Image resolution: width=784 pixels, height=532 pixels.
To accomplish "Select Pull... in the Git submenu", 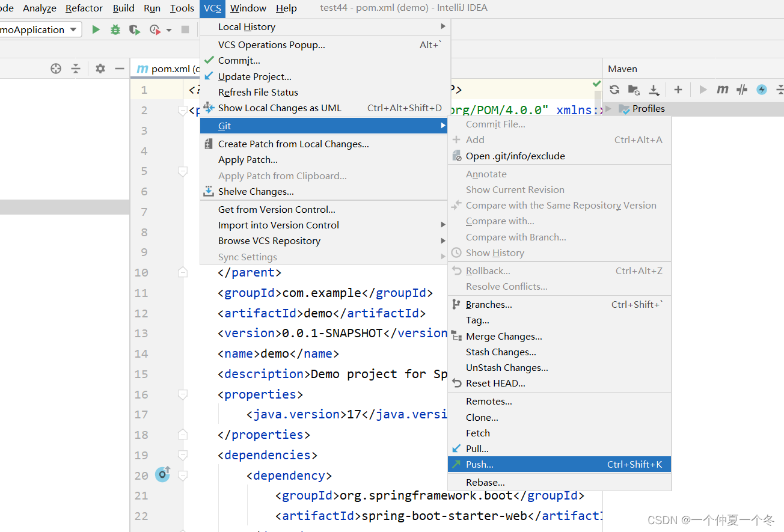I will 560,448.
